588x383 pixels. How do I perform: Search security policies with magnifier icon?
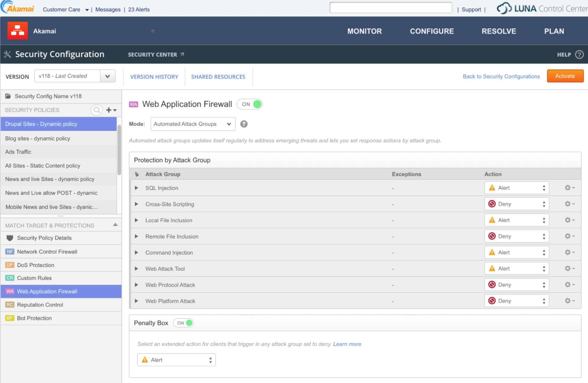(x=97, y=110)
